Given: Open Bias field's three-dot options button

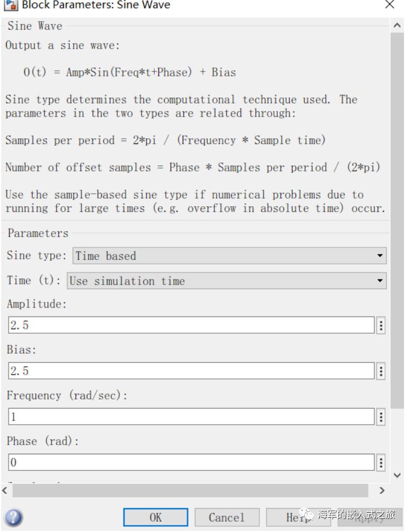Looking at the screenshot, I should coord(381,371).
